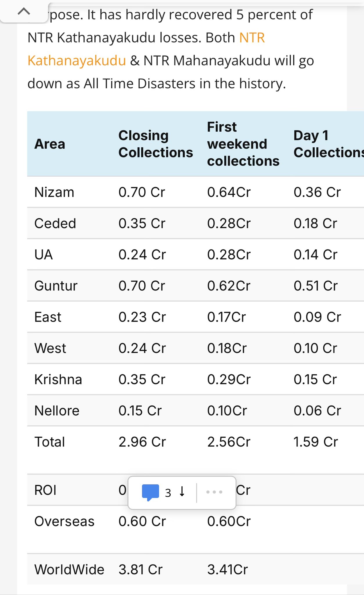364x595 pixels.
Task: Tap Krishna's first weekend value 0.29Cr
Action: coord(229,379)
